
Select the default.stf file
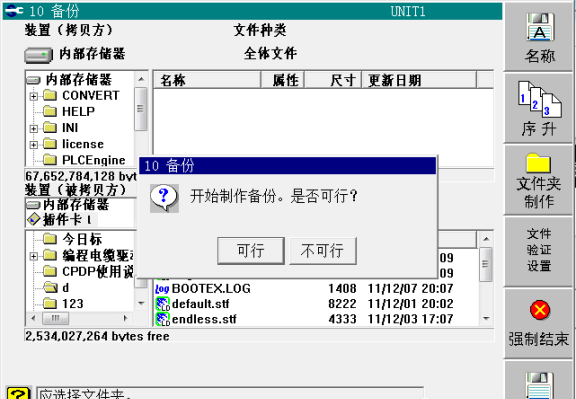(x=201, y=304)
